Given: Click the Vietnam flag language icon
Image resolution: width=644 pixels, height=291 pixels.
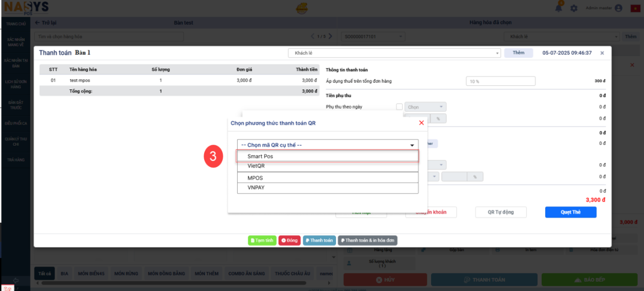Looking at the screenshot, I should point(634,8).
